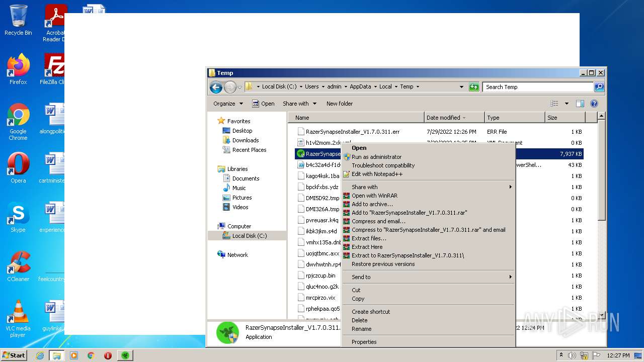Click Chrome icon in the taskbar
Screen dimensions: 644x362
pos(91,355)
